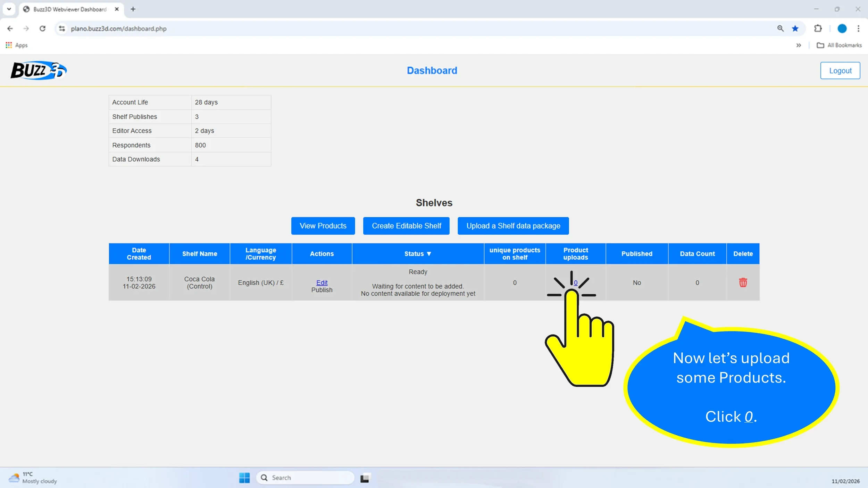Open the browser extensions puzzle icon
This screenshot has width=868, height=488.
(x=818, y=28)
